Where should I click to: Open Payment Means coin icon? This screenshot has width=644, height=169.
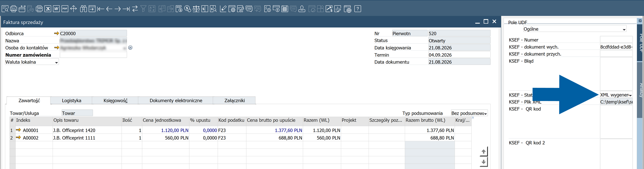(x=188, y=9)
